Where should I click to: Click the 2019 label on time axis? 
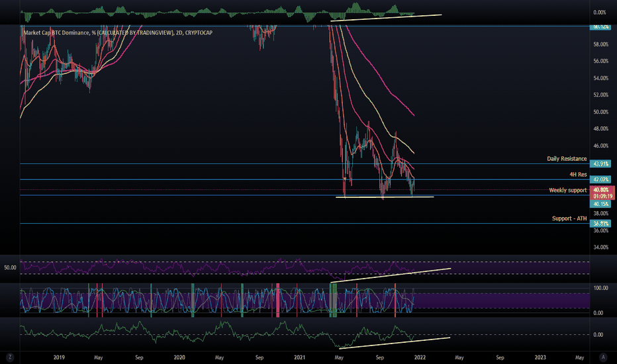[x=59, y=357]
